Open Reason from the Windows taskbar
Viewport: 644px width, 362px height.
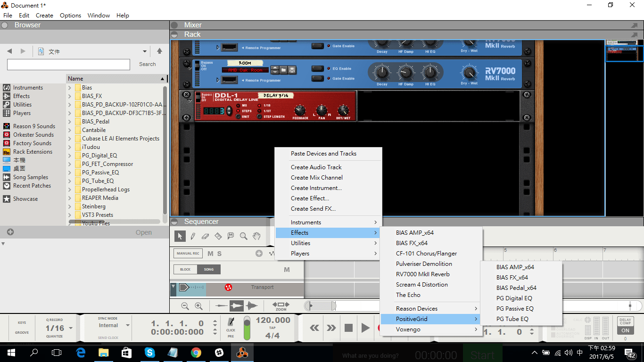tap(242, 352)
